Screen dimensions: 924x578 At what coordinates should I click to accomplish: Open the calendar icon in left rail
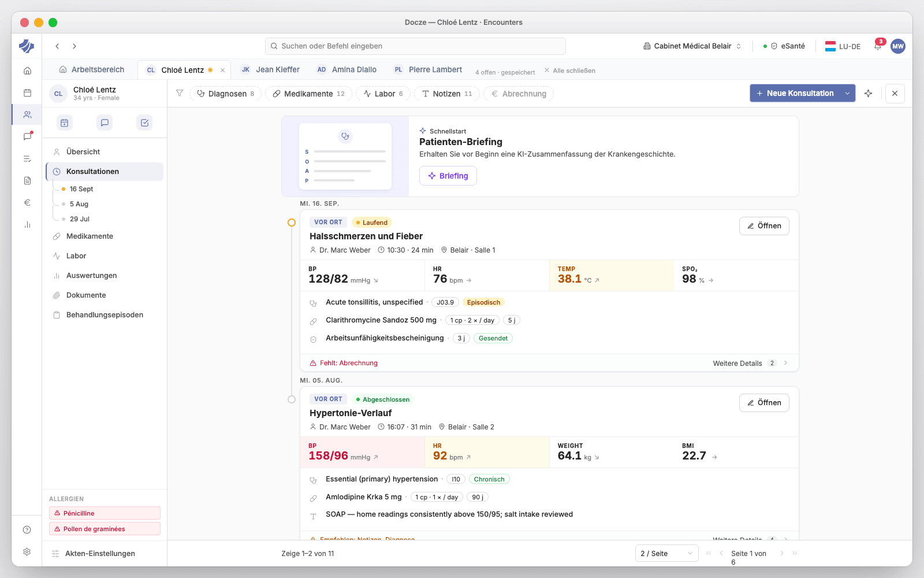[x=27, y=92]
